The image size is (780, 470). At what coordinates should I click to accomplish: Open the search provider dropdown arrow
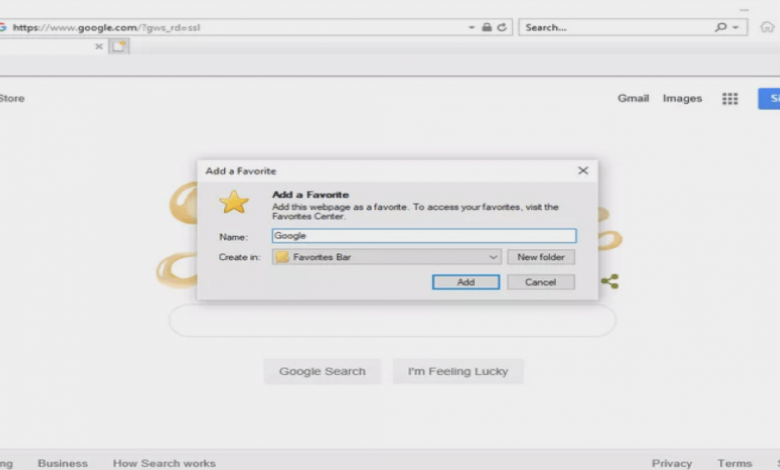click(x=736, y=27)
